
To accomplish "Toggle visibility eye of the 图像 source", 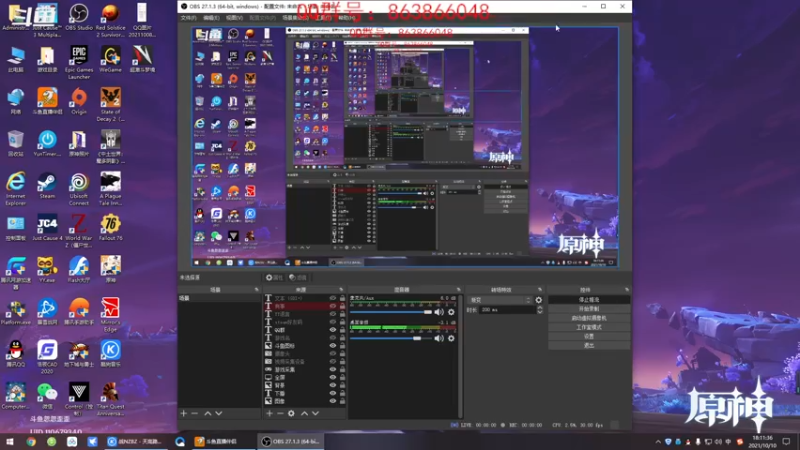I will coord(333,401).
